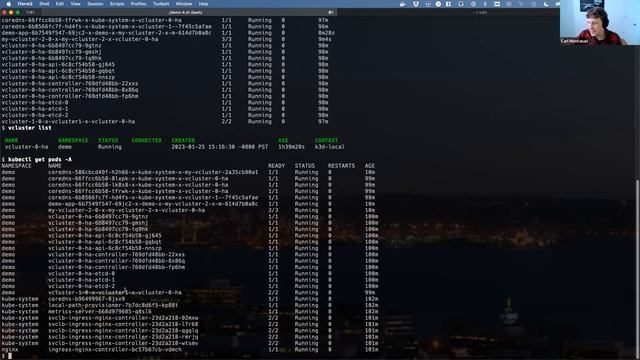Image resolution: width=640 pixels, height=360 pixels.
Task: Click the 'svclb-ingress-nginx-controller-23d2a218-l7r68' pod name
Action: click(x=123, y=324)
